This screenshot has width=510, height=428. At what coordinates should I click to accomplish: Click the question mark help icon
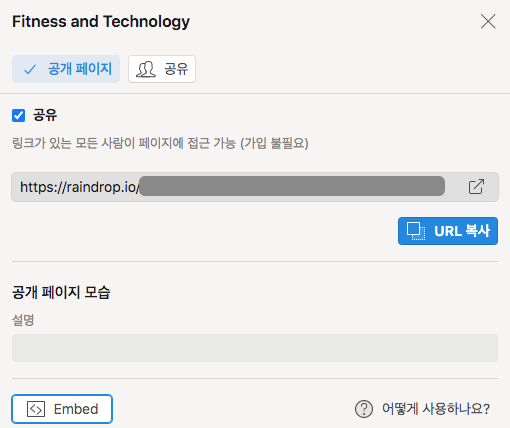[364, 409]
